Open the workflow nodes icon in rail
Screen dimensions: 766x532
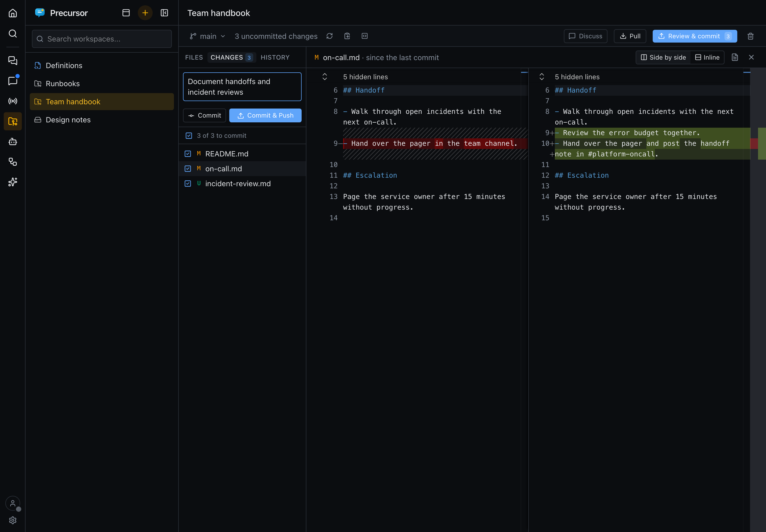pos(13,162)
